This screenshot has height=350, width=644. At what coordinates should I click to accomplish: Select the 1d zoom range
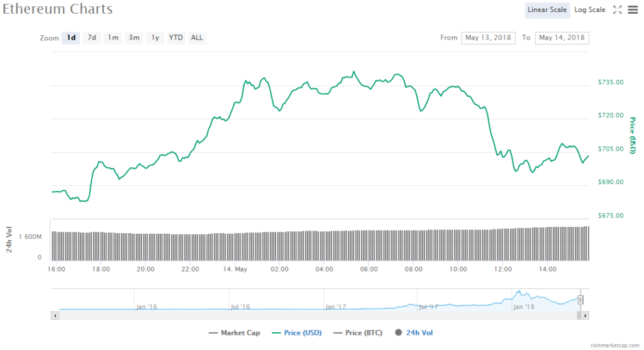(x=71, y=38)
